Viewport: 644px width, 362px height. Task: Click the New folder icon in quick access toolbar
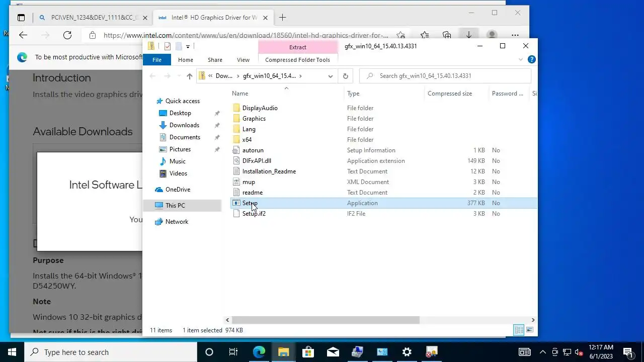click(178, 46)
